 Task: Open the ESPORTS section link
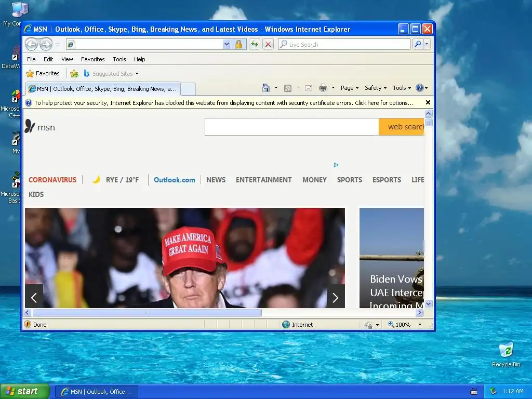tap(387, 180)
